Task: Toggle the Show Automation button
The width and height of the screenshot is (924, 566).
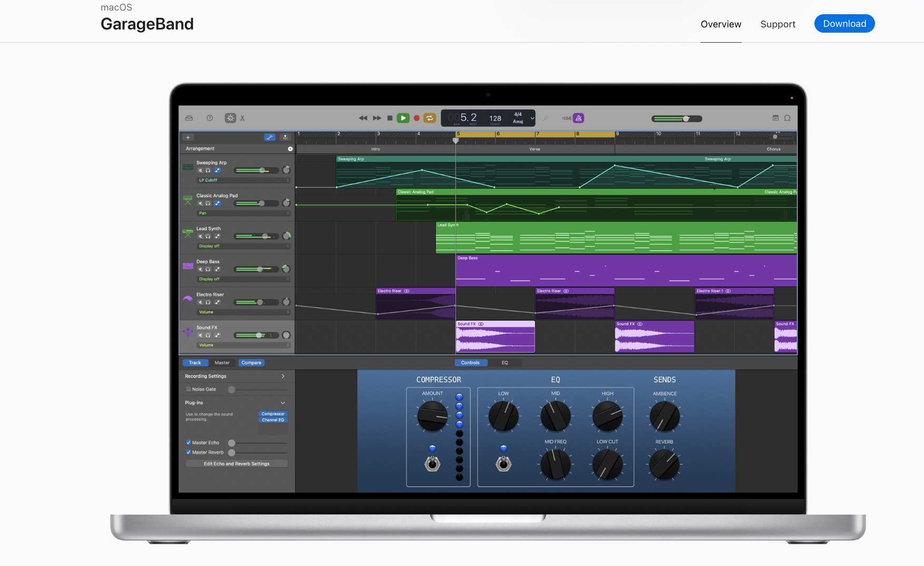Action: click(270, 138)
